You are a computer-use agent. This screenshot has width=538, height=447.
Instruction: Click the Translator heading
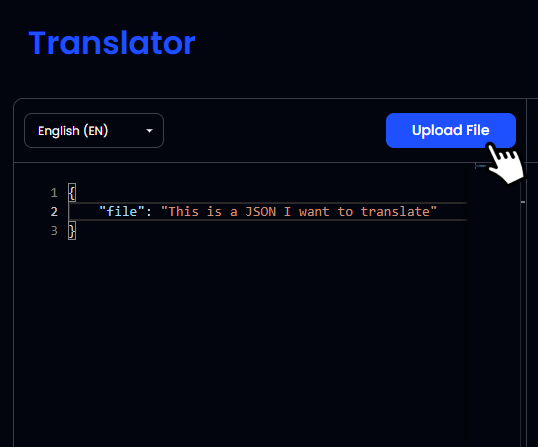point(112,43)
